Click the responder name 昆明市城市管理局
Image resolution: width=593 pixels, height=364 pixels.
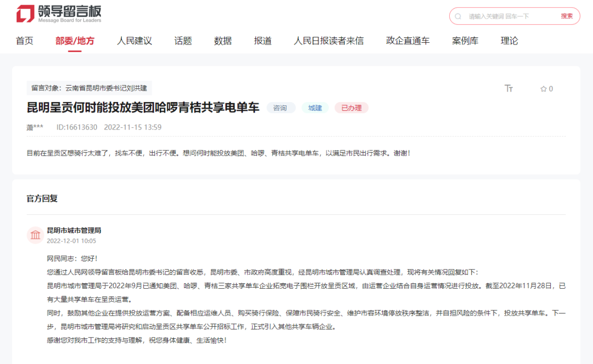point(74,231)
